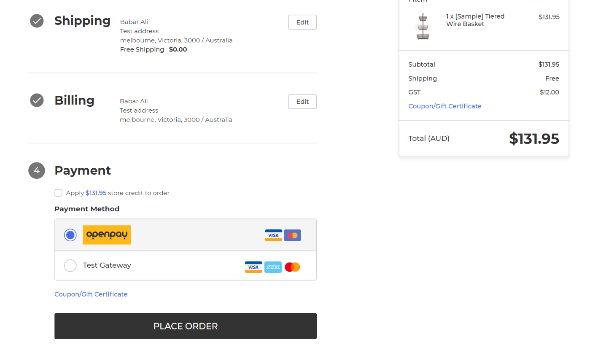598x364 pixels.
Task: Click the Payment step number 4 badge
Action: [x=37, y=170]
